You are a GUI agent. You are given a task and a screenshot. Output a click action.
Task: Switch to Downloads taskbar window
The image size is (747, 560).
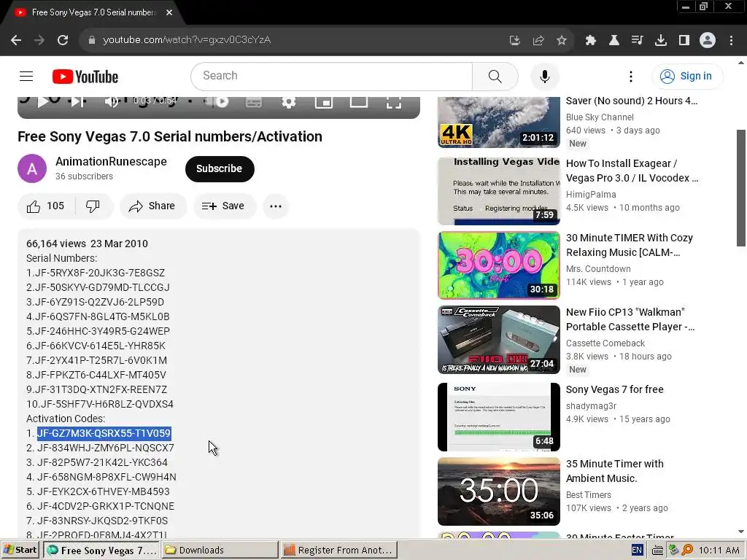pyautogui.click(x=220, y=550)
